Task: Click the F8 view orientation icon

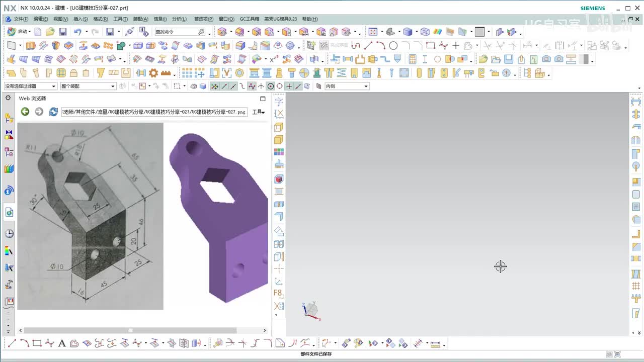Action: coord(278,293)
